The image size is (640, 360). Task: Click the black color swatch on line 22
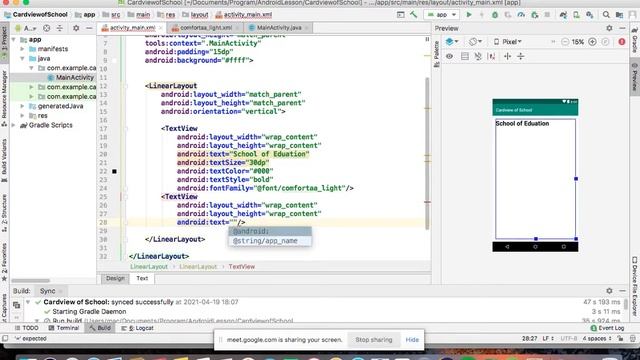pos(114,171)
